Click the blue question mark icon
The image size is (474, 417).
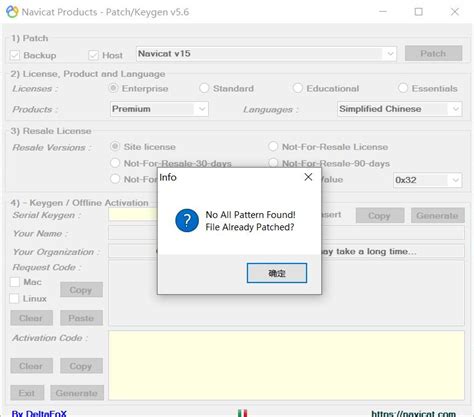(x=187, y=220)
